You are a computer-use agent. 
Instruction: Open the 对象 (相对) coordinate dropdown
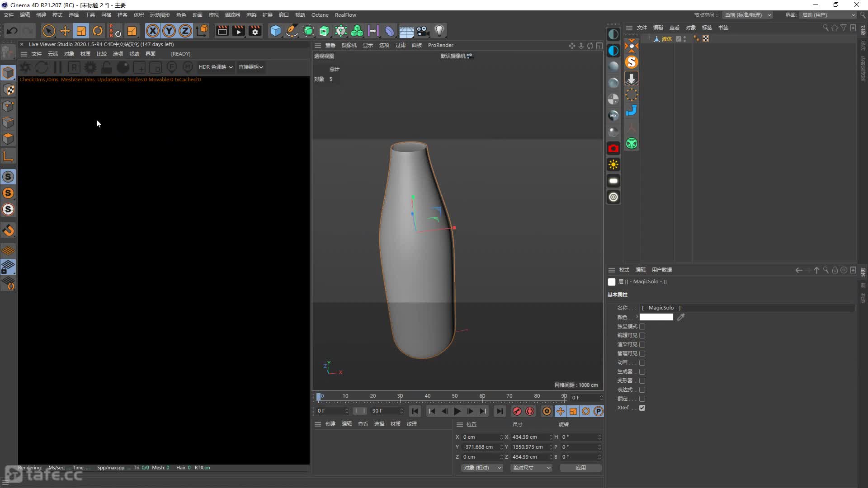tap(482, 468)
